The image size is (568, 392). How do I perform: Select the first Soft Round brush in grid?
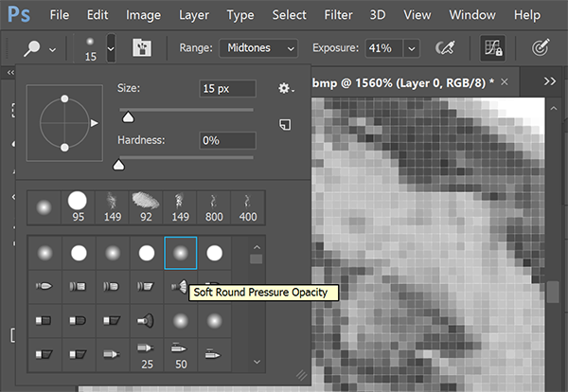[44, 253]
